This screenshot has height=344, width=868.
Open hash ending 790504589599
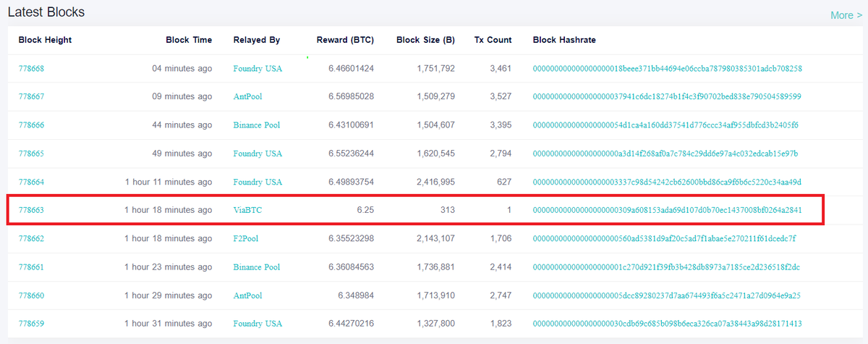pyautogui.click(x=667, y=97)
